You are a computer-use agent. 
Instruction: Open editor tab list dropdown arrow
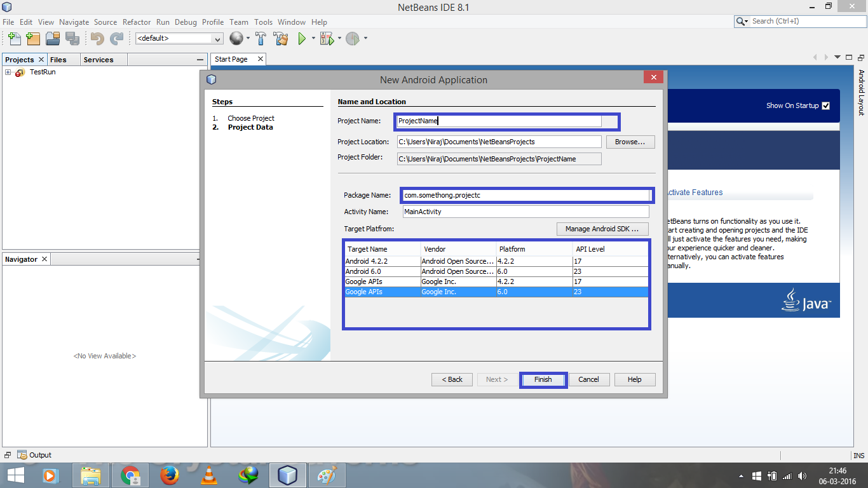pyautogui.click(x=837, y=58)
